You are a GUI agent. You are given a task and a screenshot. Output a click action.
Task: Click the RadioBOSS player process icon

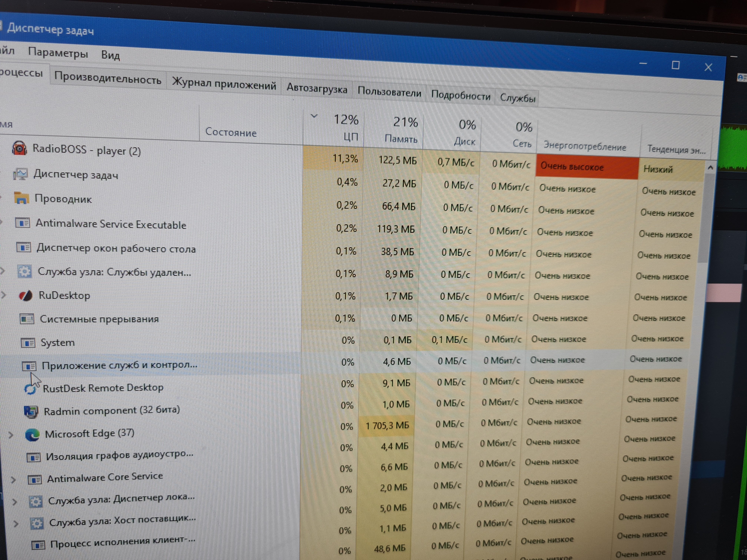(19, 149)
